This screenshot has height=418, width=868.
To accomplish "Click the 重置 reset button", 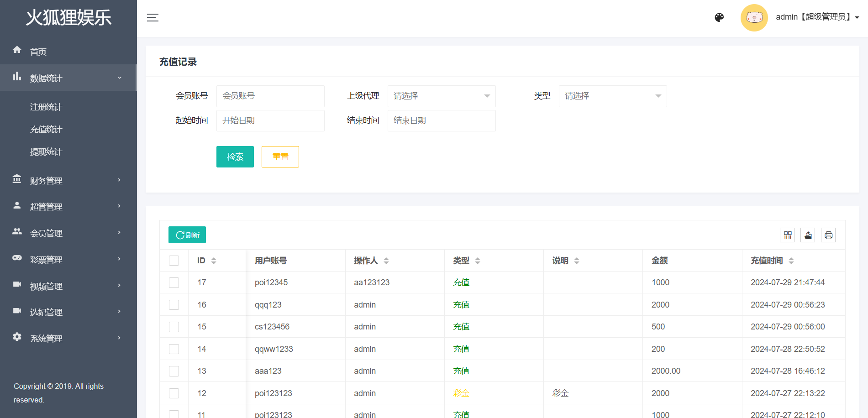I will [x=280, y=157].
